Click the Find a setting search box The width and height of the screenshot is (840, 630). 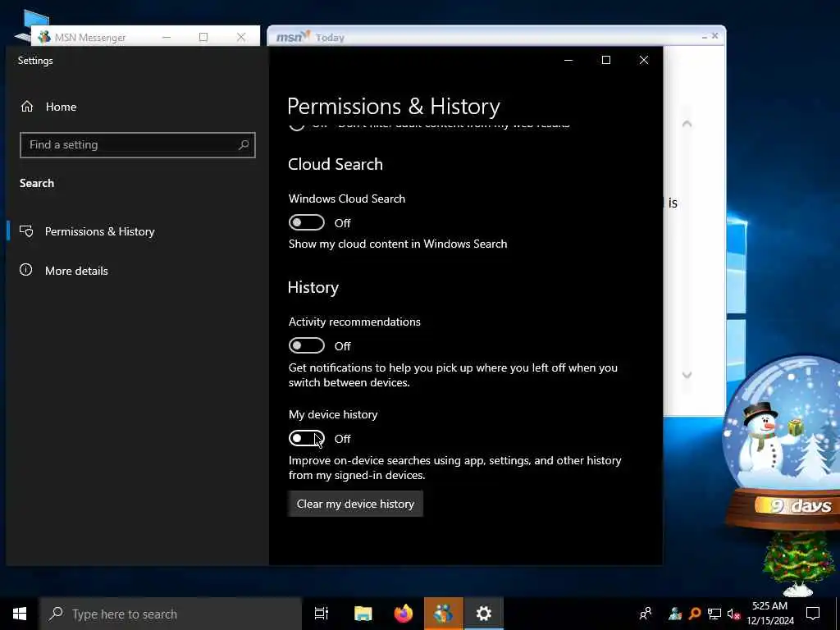(138, 144)
